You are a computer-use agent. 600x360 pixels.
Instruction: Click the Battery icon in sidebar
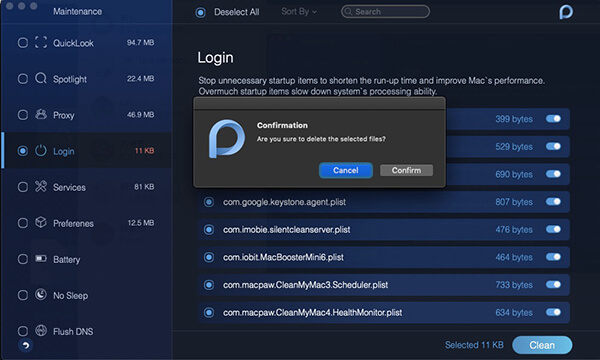point(41,259)
